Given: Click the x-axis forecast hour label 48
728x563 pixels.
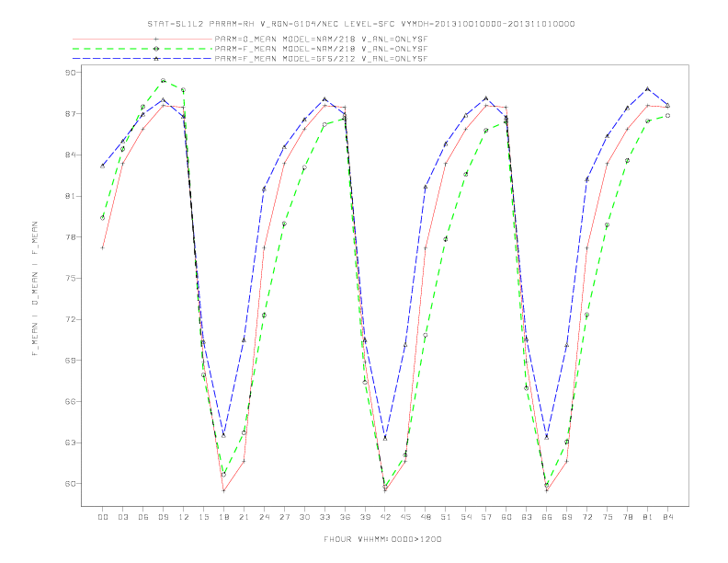Looking at the screenshot, I should pos(426,517).
